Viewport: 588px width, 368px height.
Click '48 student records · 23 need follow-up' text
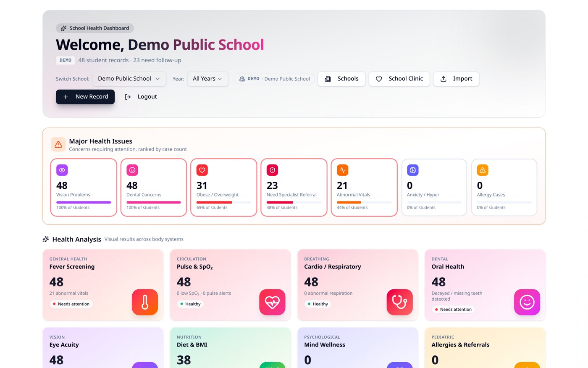pos(130,60)
